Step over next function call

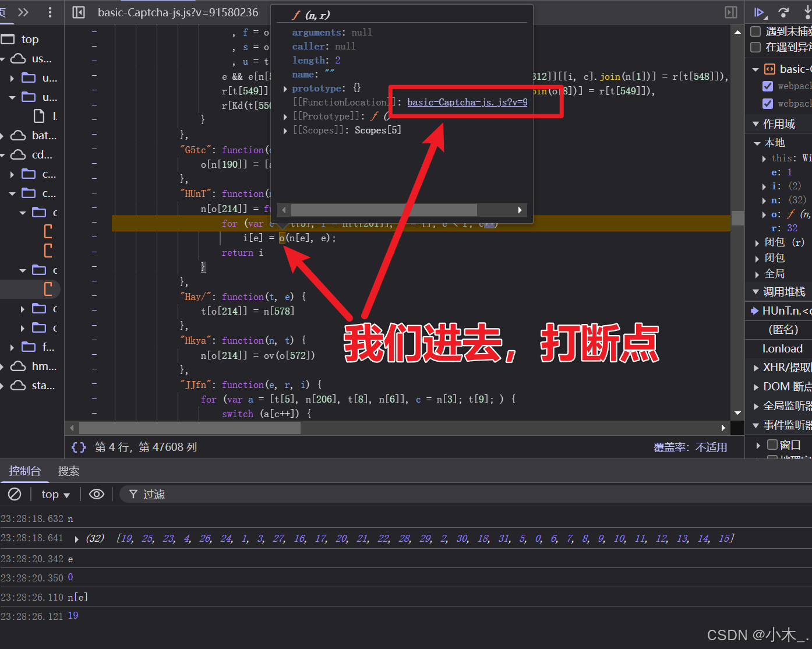coord(784,12)
